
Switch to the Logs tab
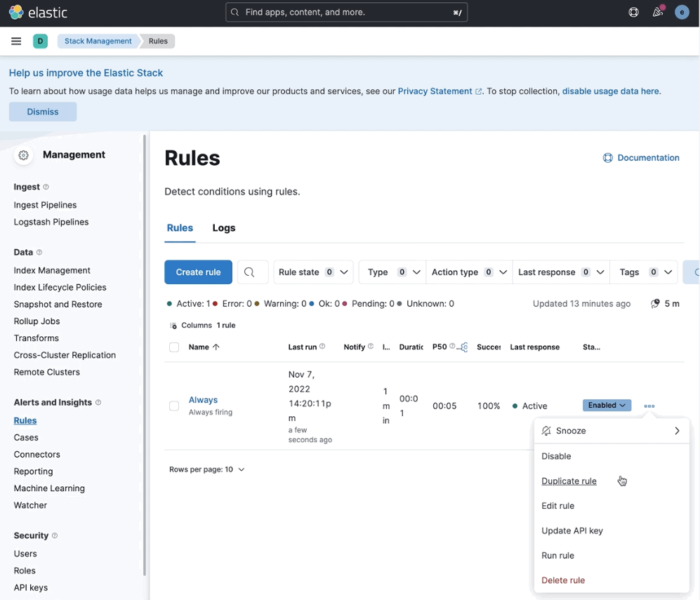pyautogui.click(x=223, y=227)
